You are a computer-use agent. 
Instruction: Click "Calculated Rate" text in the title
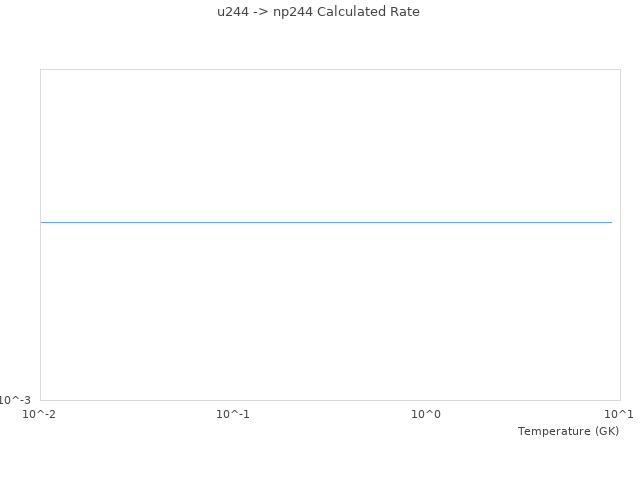[367, 12]
